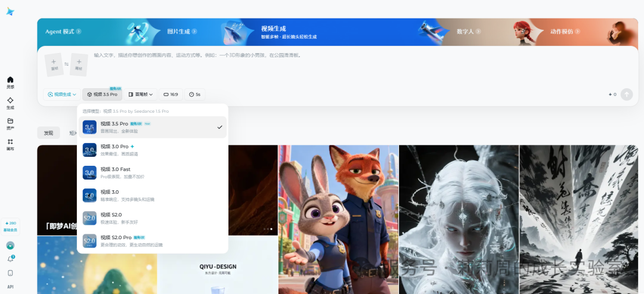This screenshot has height=294, width=644.
Task: Select 视频 S2.0 model option
Action: tap(153, 218)
